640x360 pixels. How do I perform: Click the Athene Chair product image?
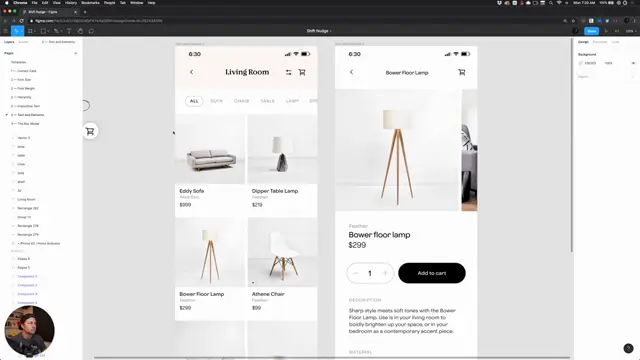pyautogui.click(x=282, y=252)
